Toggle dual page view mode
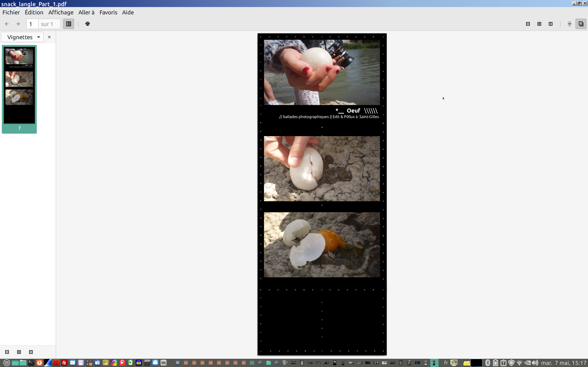The image size is (588, 367). point(581,24)
